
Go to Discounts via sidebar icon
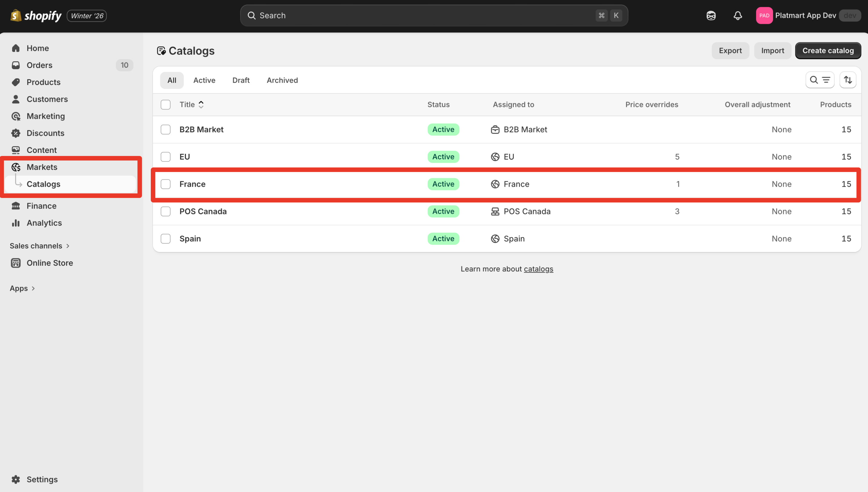pyautogui.click(x=16, y=133)
